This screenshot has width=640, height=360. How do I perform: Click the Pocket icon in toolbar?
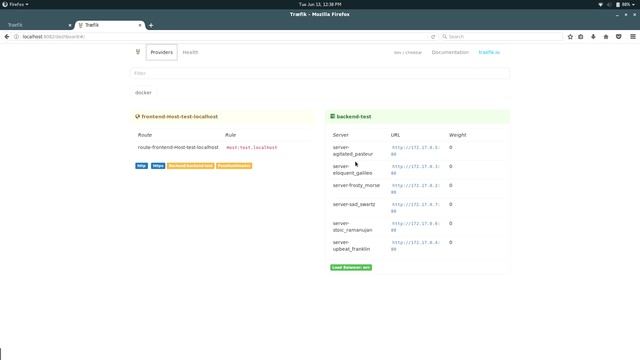(619, 37)
